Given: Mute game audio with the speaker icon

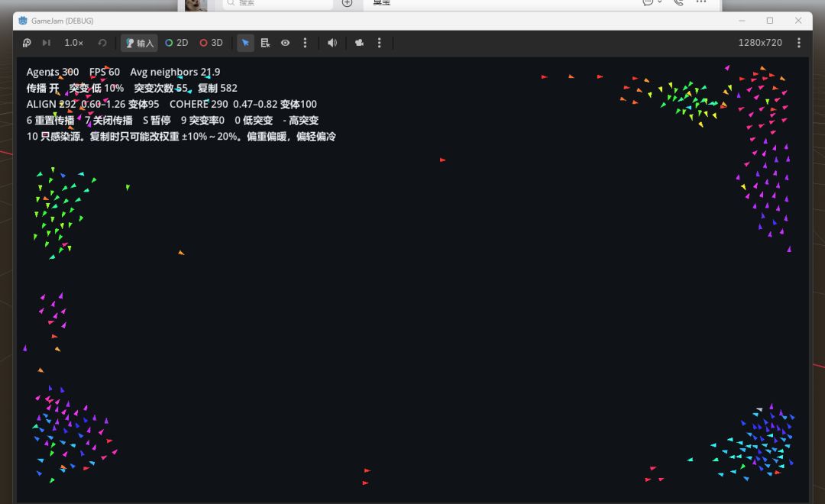Looking at the screenshot, I should [332, 43].
